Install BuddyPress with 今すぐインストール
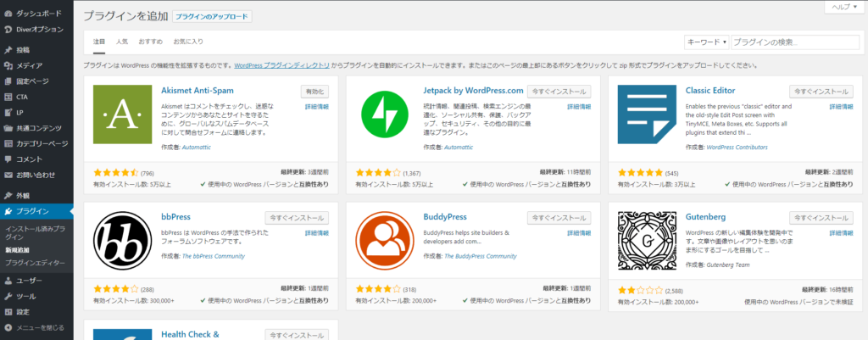This screenshot has width=868, height=340. pos(559,218)
